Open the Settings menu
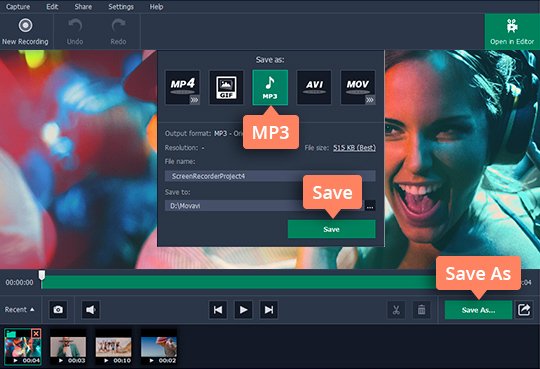 (121, 7)
